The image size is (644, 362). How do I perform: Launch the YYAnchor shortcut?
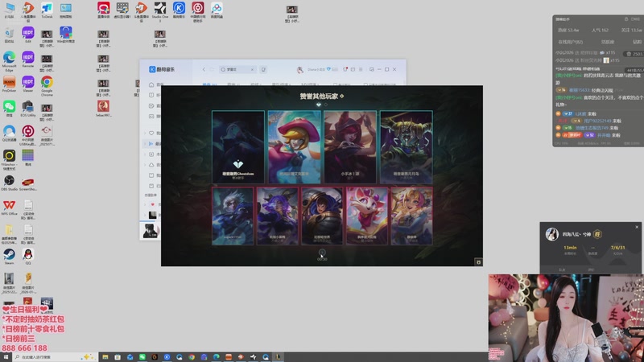(x=9, y=159)
